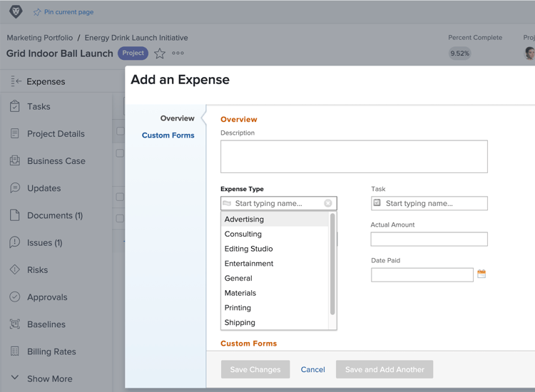This screenshot has width=535, height=392.
Task: Click the pin icon beside Pin current page
Action: [37, 12]
